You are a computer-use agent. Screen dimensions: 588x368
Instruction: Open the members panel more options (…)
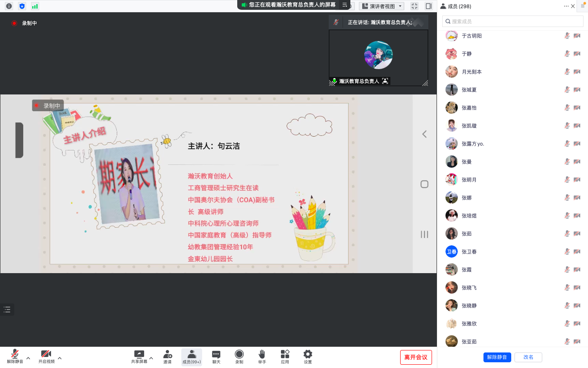[566, 6]
